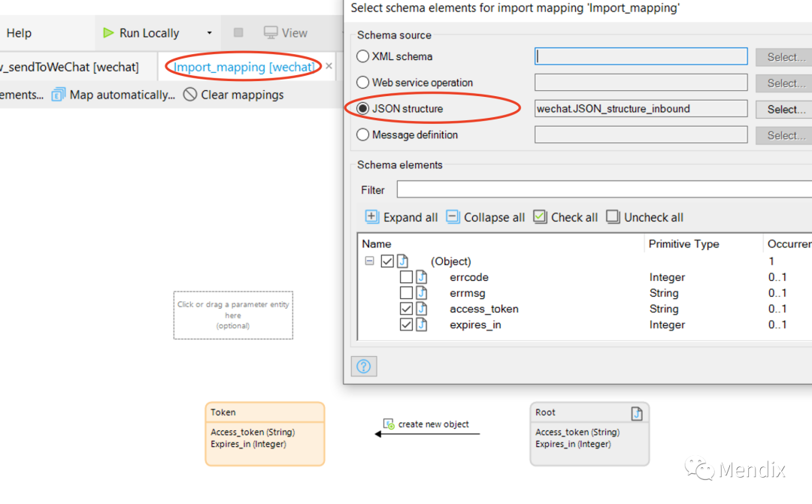Click the JSON icon beside errmsg

422,294
